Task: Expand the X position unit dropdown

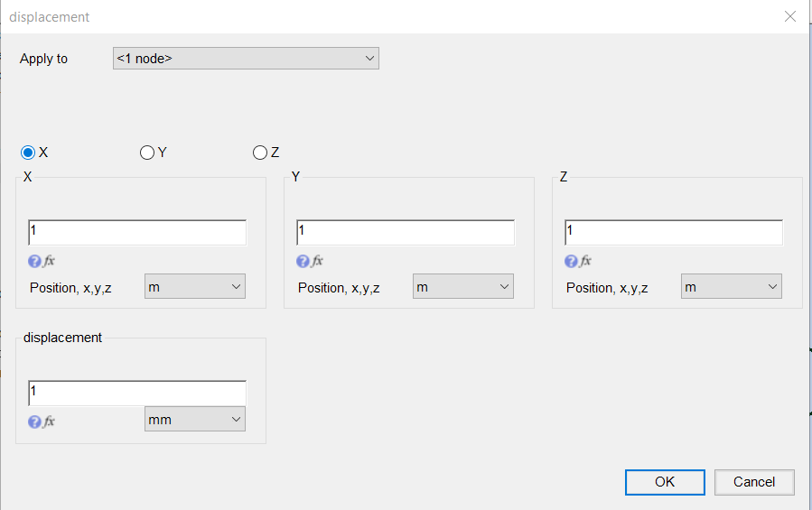Action: tap(195, 287)
